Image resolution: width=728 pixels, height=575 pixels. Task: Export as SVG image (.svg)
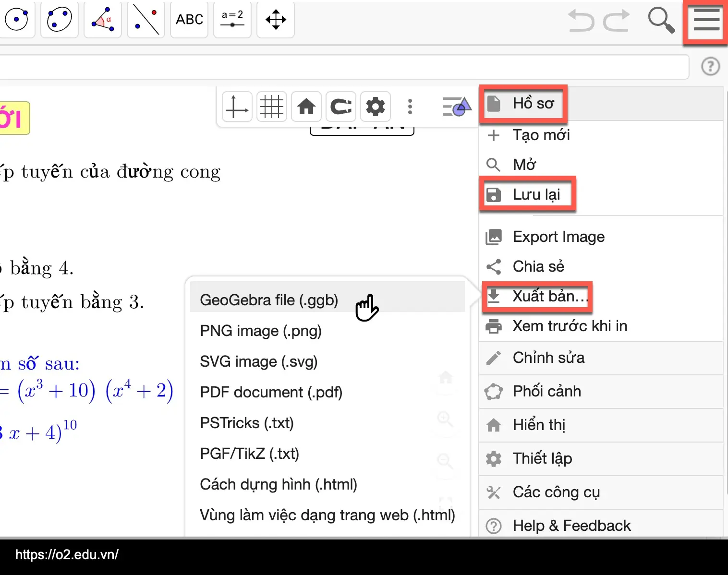point(328,362)
